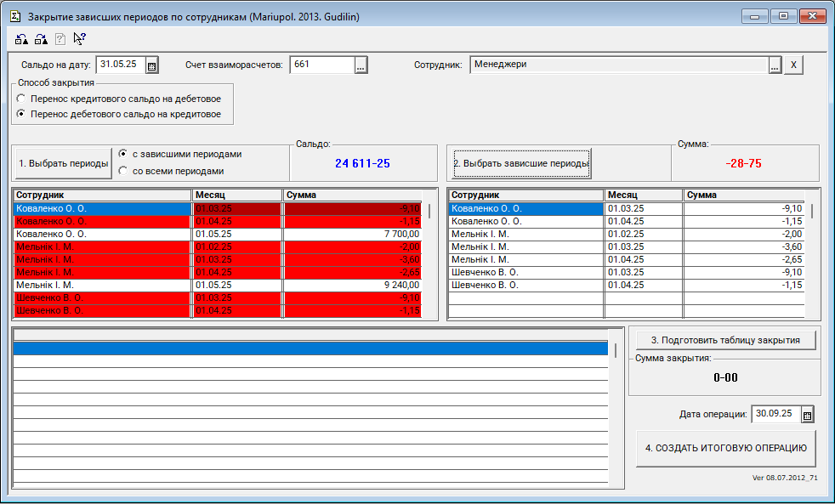Screen dimensions: 835x504
Task: Choose the 'со всеми периодами' option
Action: click(124, 171)
